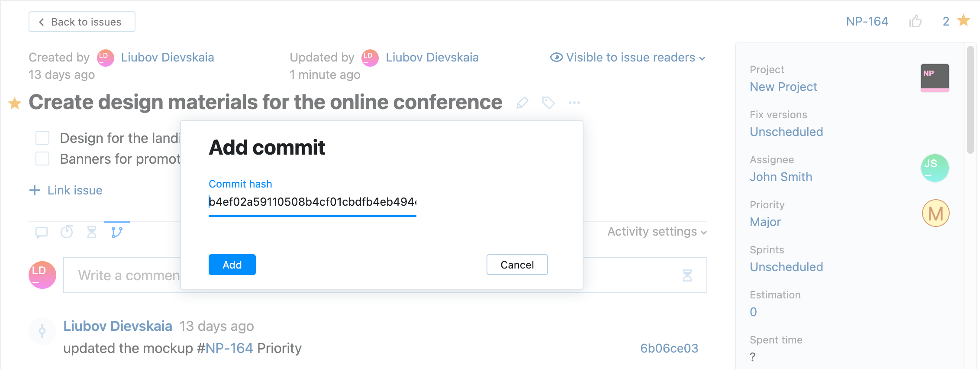Check the 'Design for the landing' checkbox
Image resolution: width=980 pixels, height=369 pixels.
pyautogui.click(x=42, y=138)
